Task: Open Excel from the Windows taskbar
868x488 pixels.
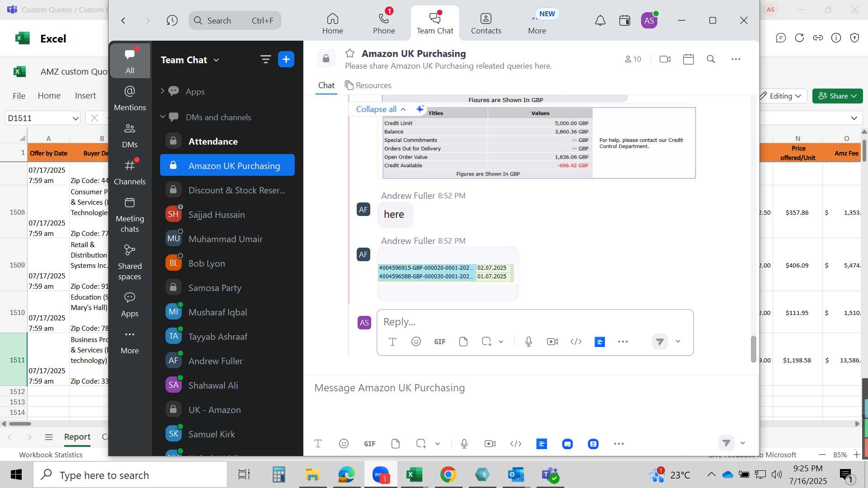Action: coord(414,475)
